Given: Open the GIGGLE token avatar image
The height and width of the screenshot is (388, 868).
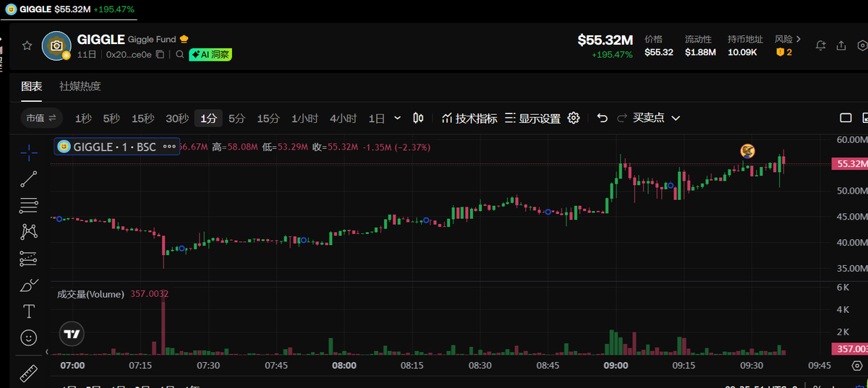Looking at the screenshot, I should point(56,46).
